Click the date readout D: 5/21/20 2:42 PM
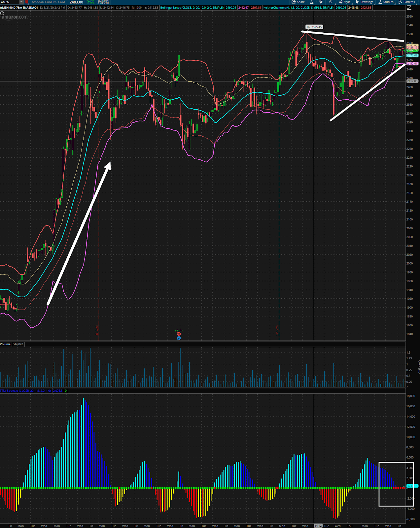 (53, 8)
